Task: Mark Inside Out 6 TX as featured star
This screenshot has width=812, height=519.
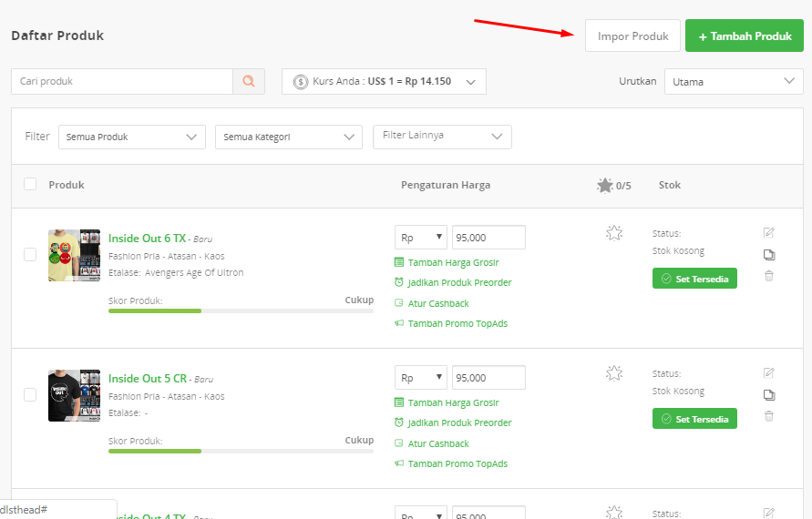Action: 614,233
